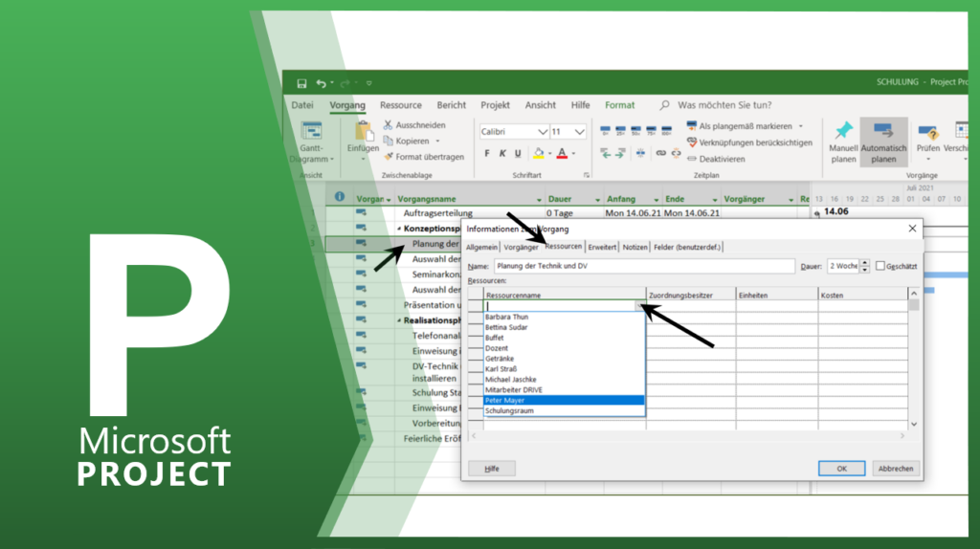
Task: Click the Name field in dialog
Action: click(x=644, y=266)
